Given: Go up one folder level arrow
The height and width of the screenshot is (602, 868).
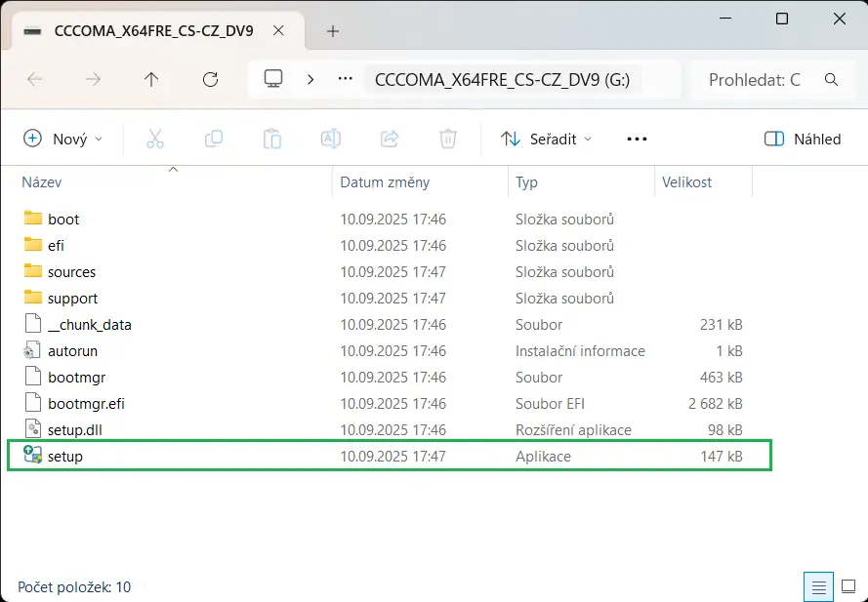Looking at the screenshot, I should [x=151, y=80].
